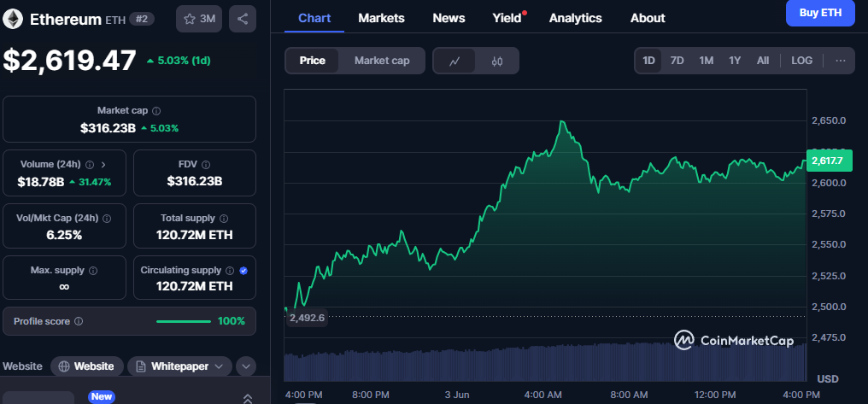
Task: Open the Markets tab
Action: tap(381, 18)
